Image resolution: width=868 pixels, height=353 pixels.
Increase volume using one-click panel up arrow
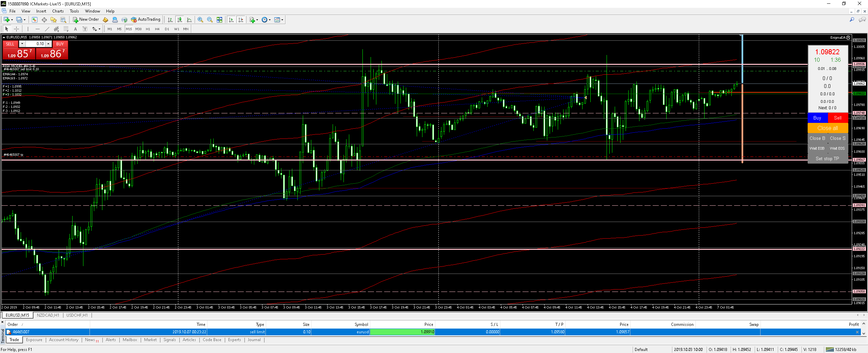click(x=48, y=44)
